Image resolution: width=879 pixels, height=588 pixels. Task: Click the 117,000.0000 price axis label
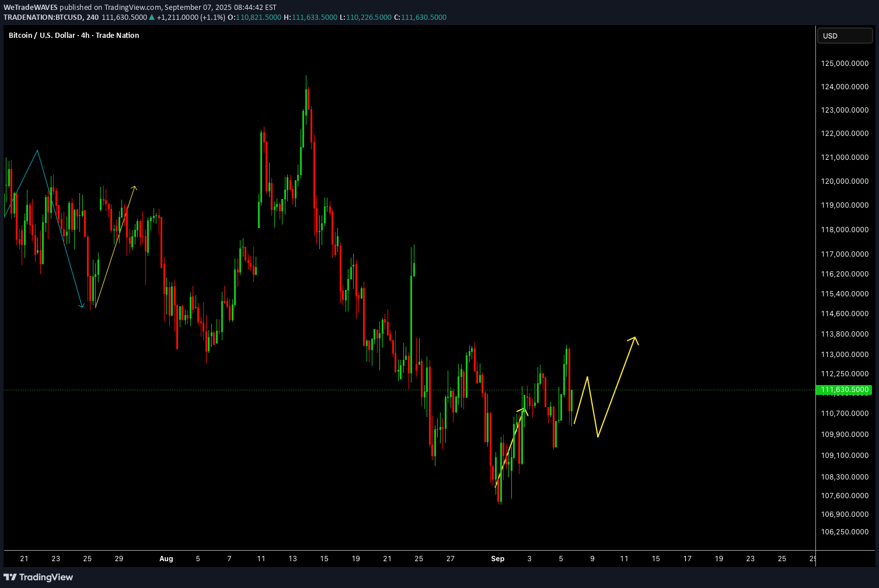(x=845, y=254)
